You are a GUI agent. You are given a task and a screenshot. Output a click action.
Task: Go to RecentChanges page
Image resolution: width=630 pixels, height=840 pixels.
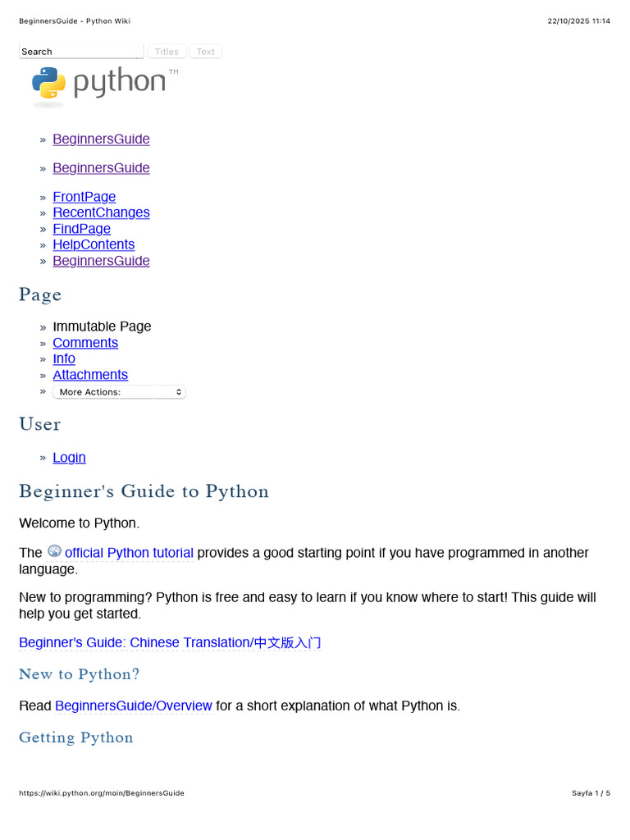pyautogui.click(x=101, y=212)
